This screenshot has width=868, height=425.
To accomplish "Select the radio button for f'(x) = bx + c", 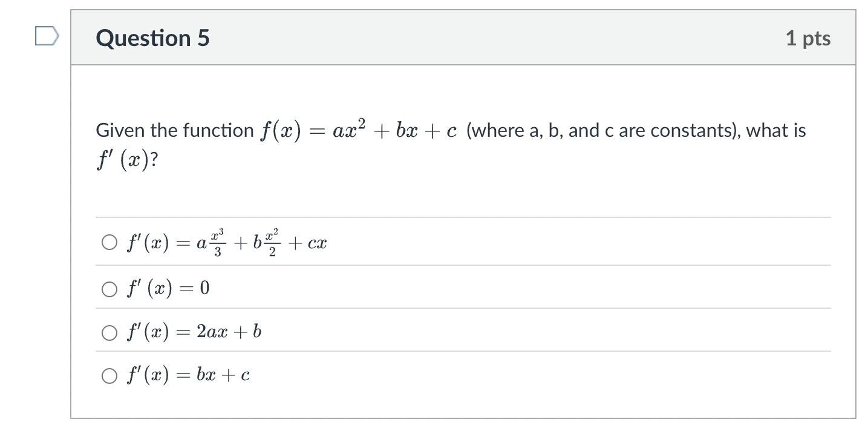I will pyautogui.click(x=109, y=375).
